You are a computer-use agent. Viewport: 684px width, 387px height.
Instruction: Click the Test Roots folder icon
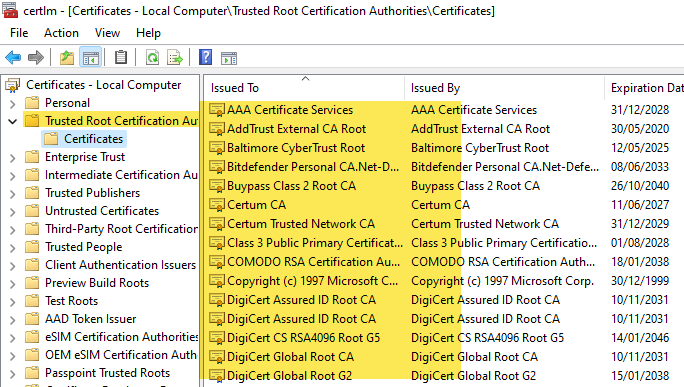[x=32, y=301]
